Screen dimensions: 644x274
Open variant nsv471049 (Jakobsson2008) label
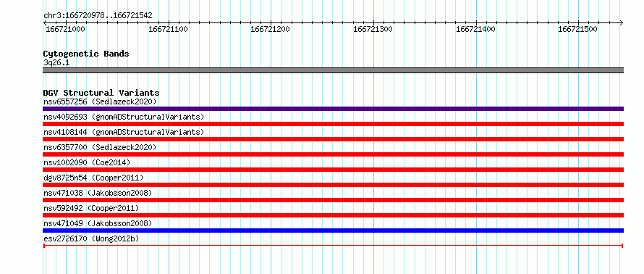pos(98,223)
